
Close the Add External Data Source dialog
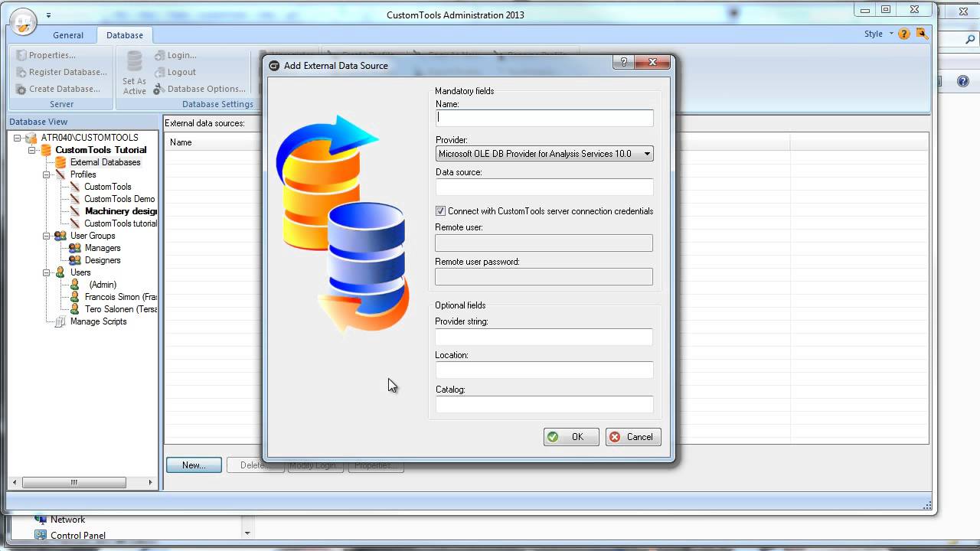pyautogui.click(x=652, y=63)
